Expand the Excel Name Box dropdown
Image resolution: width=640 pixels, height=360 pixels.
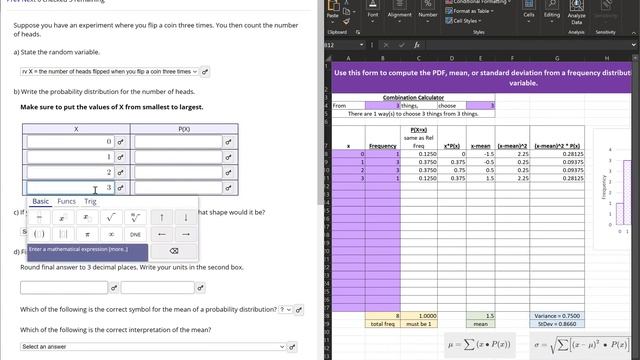362,45
